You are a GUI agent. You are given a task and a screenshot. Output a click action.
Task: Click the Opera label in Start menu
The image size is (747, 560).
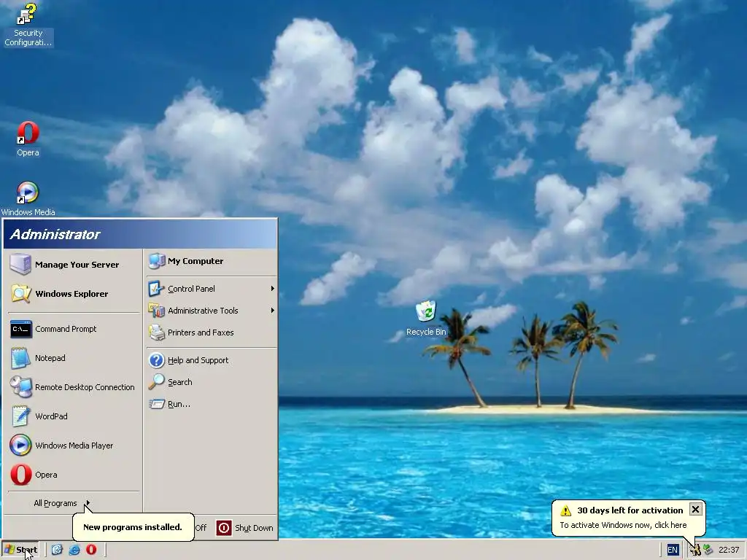coord(46,475)
